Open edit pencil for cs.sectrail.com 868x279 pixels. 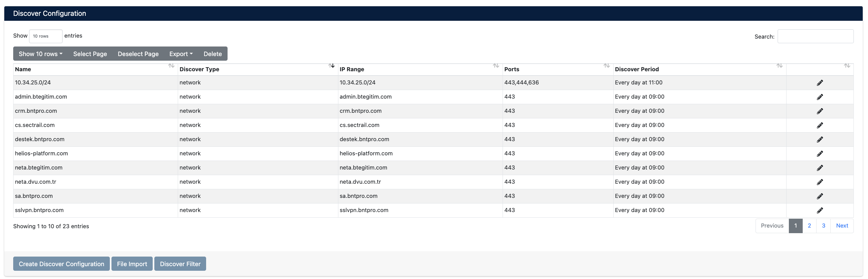pos(820,125)
